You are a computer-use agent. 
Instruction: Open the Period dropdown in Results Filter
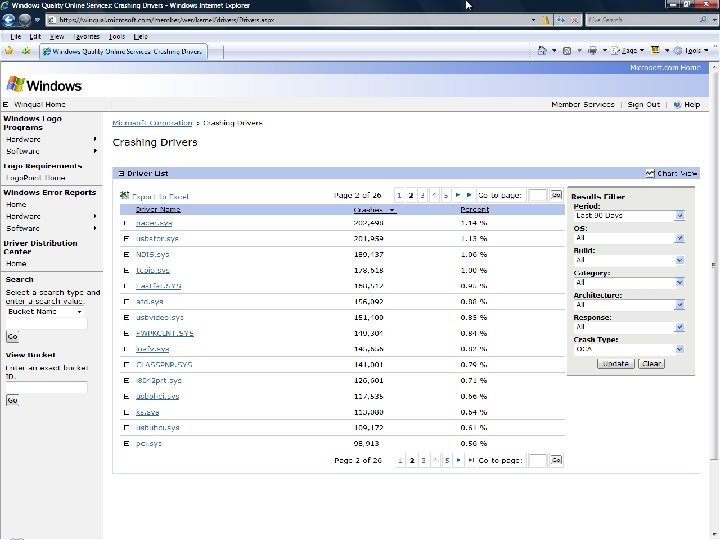(679, 215)
